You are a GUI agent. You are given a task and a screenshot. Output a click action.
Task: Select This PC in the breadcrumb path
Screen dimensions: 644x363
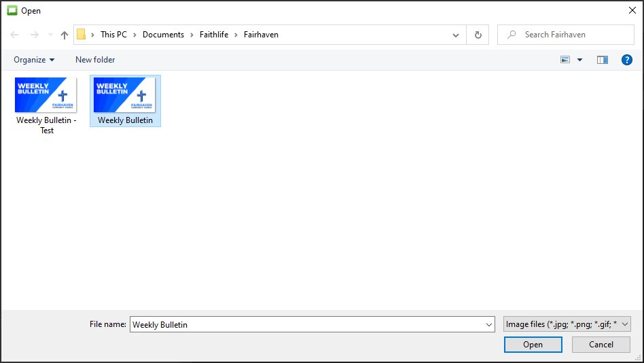coord(113,35)
